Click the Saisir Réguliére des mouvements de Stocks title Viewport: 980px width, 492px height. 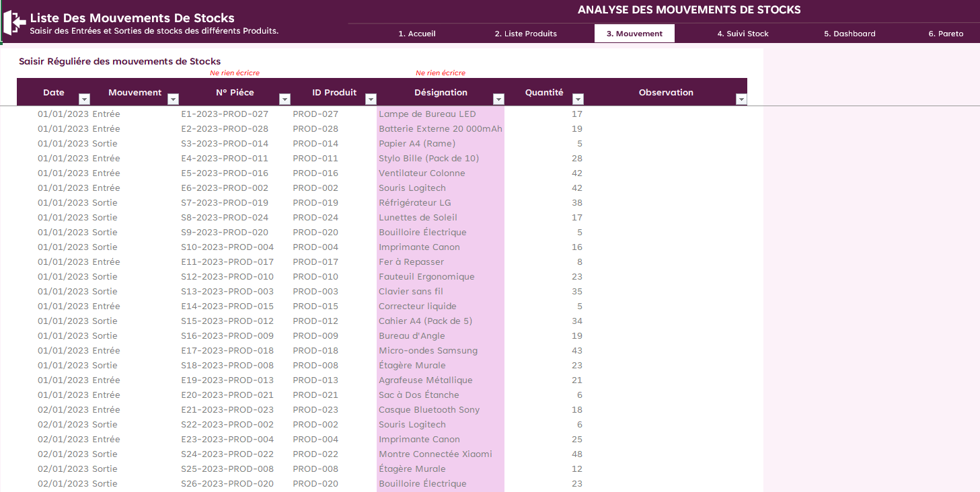coord(120,61)
